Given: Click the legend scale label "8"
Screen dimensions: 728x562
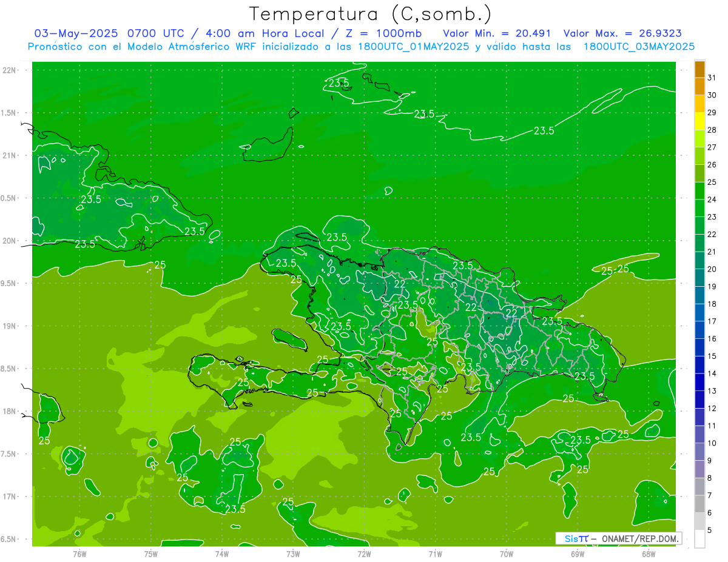Looking at the screenshot, I should pyautogui.click(x=710, y=478).
